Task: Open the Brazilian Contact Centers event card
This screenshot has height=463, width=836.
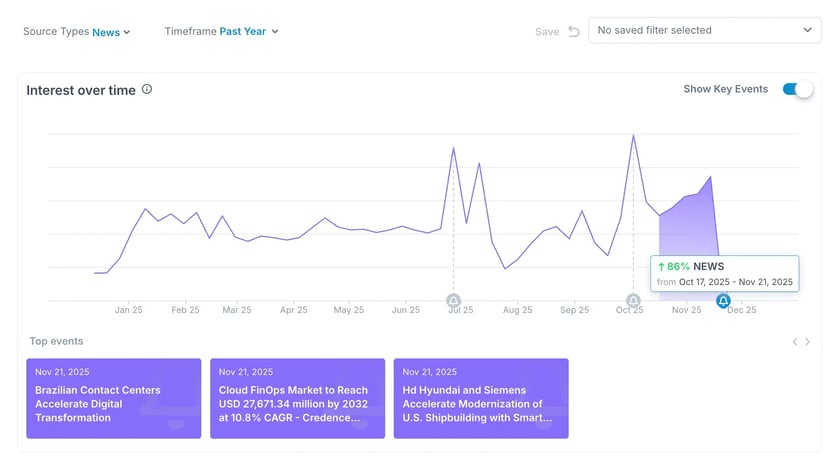Action: click(114, 398)
